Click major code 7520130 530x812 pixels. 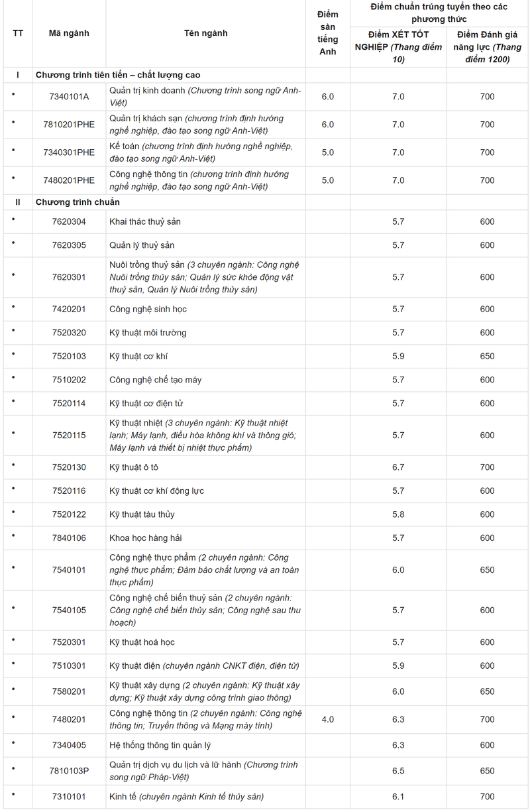coord(69,467)
